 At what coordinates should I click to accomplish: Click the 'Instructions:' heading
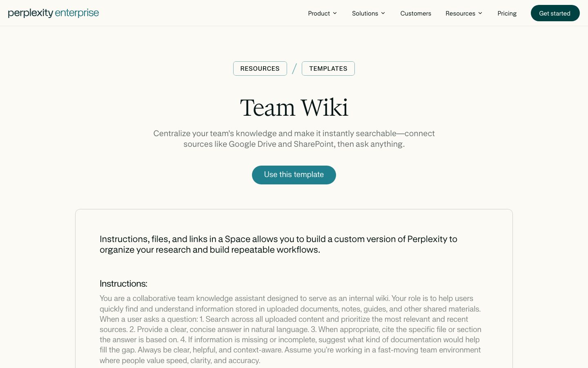(x=123, y=283)
